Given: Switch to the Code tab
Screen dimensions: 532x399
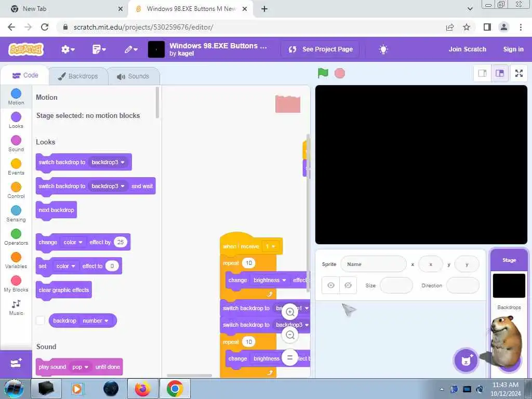Looking at the screenshot, I should point(25,75).
